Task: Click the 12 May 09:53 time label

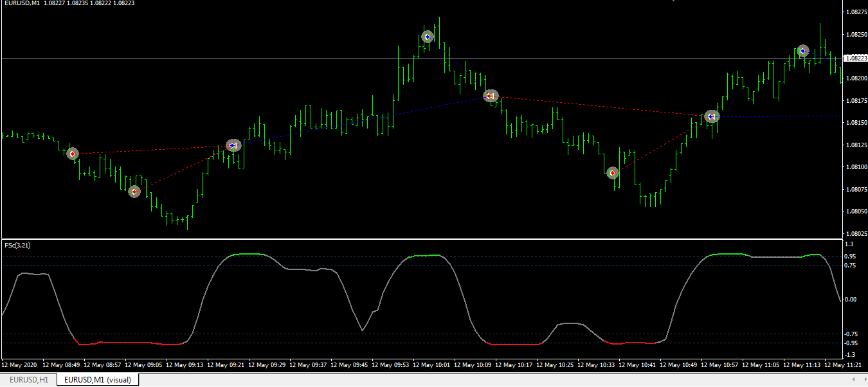Action: [392, 364]
